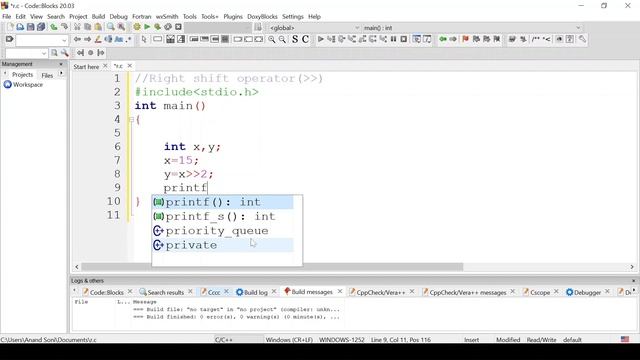Open the main() : int function dropdown
The image size is (640, 360).
[x=472, y=28]
